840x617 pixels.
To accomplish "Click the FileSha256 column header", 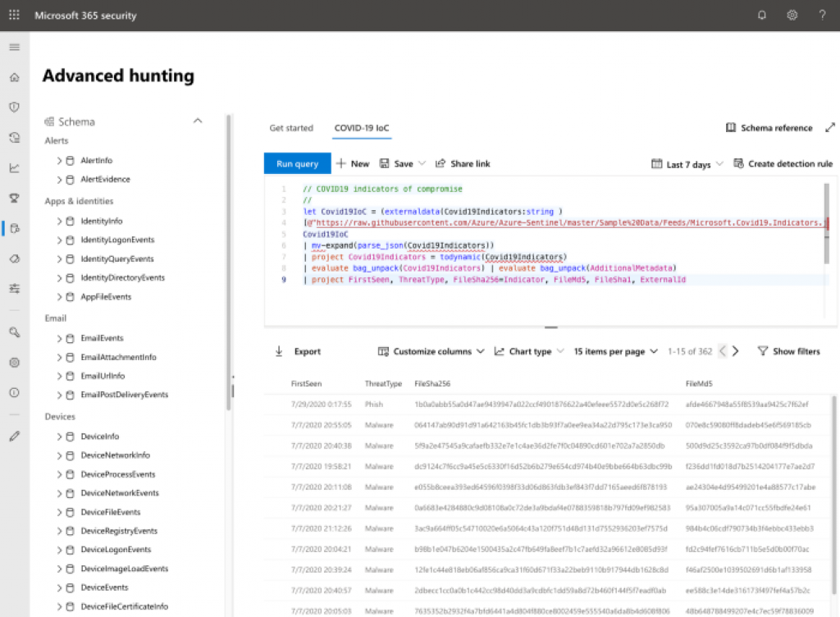I will click(432, 383).
